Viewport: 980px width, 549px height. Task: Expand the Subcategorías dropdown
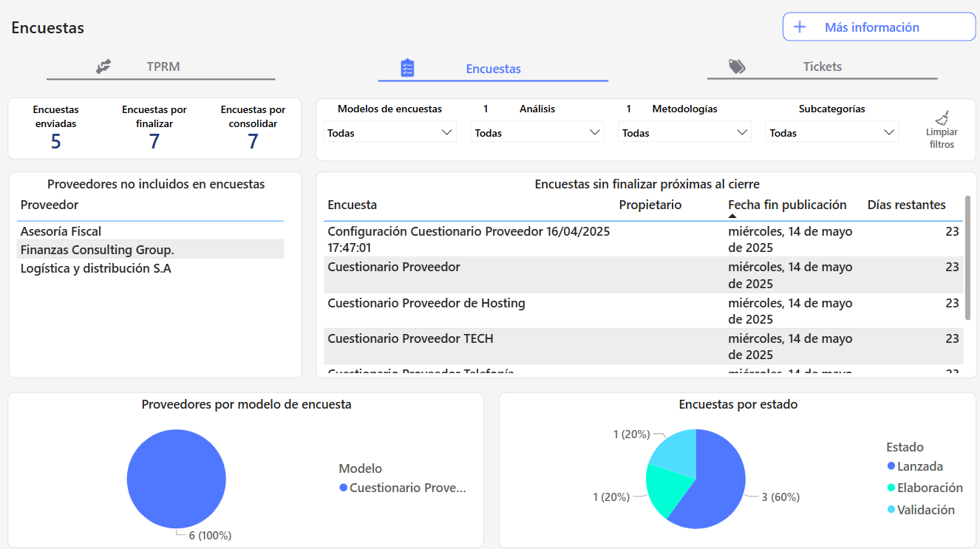click(831, 133)
